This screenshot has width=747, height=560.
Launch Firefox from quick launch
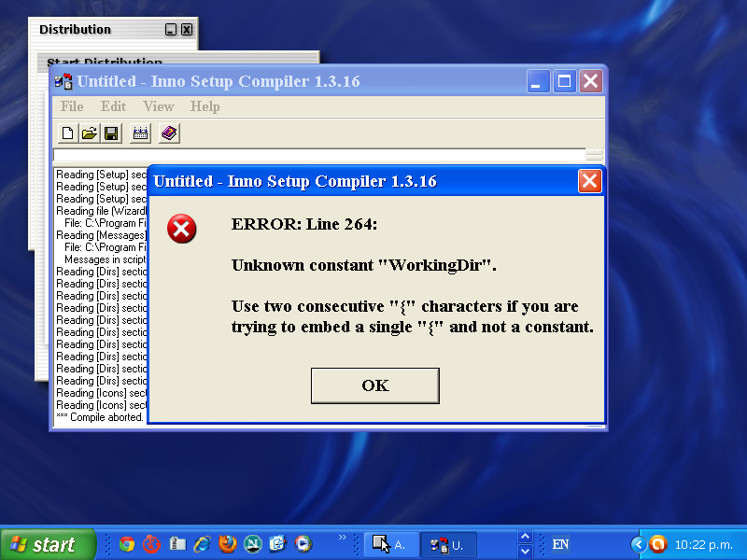(x=228, y=544)
